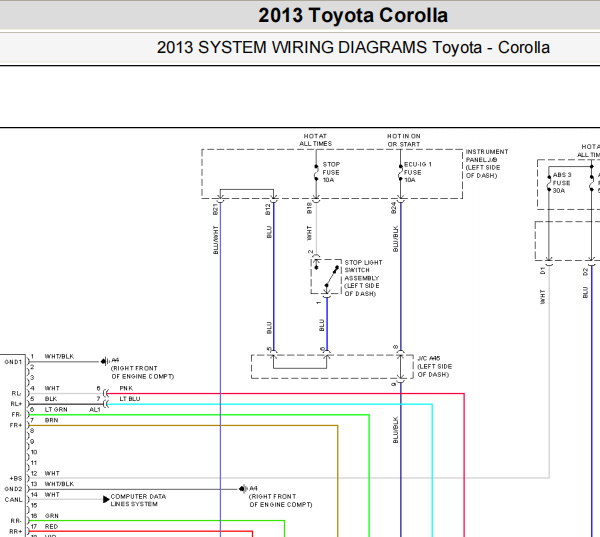
Task: Click the "BLU/WHT" wire color label
Action: (215, 240)
